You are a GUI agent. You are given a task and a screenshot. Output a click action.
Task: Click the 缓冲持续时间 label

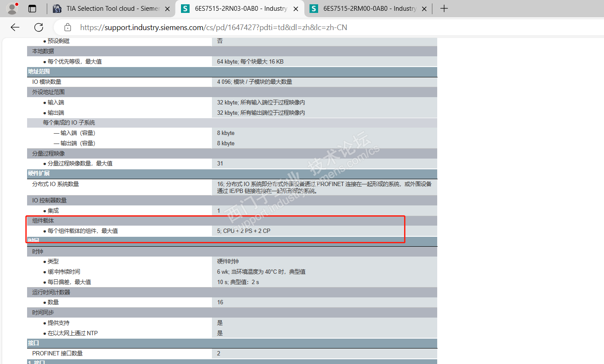click(x=64, y=272)
